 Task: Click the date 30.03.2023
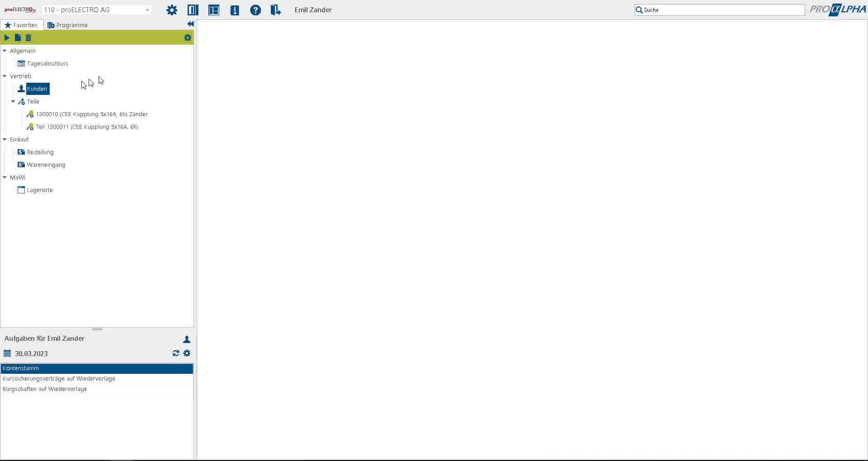tap(31, 353)
